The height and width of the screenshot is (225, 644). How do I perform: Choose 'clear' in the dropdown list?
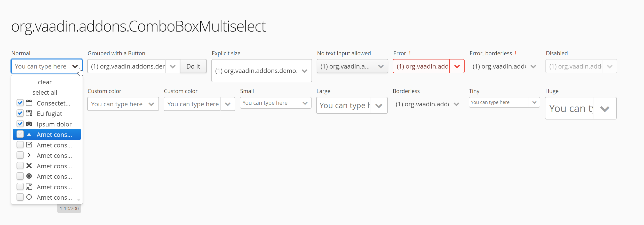click(45, 82)
